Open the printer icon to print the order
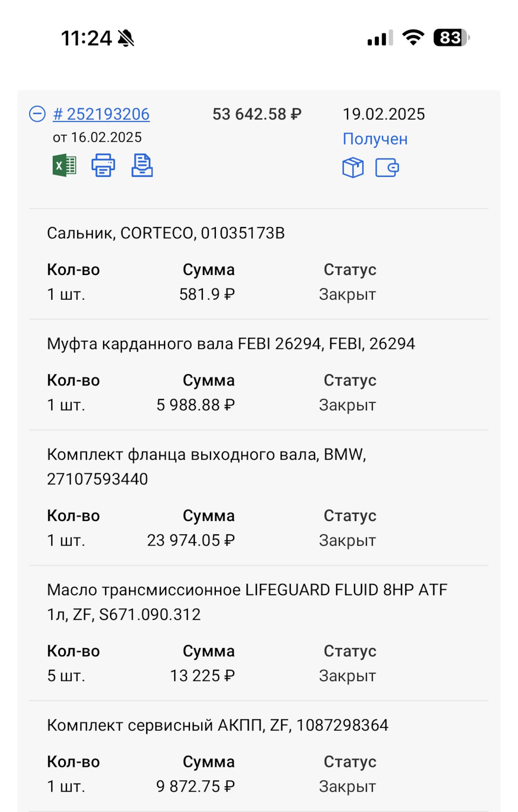Image resolution: width=518 pixels, height=812 pixels. coord(103,166)
